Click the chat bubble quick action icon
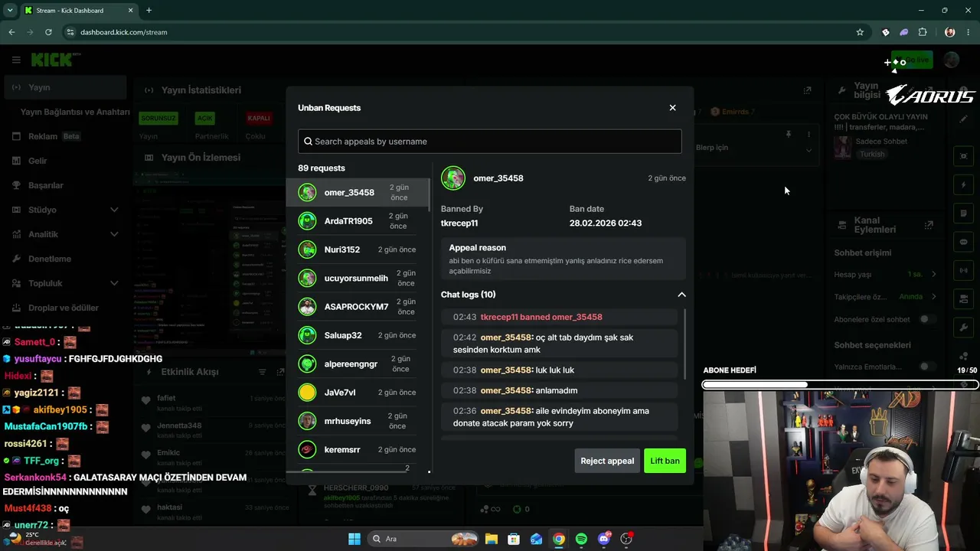 [x=964, y=242]
